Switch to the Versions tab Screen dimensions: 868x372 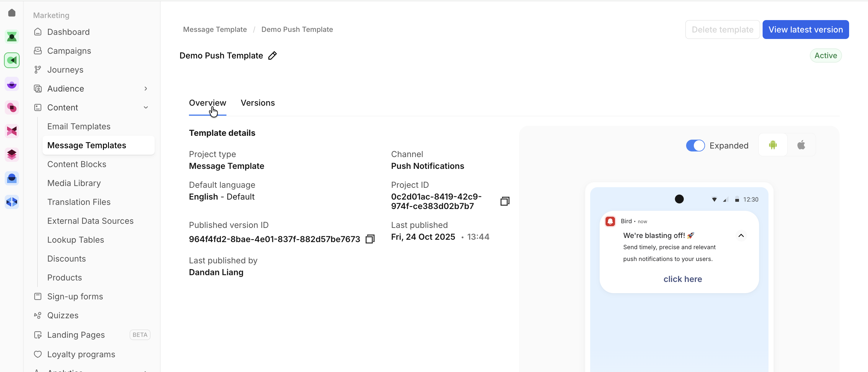[x=257, y=103]
